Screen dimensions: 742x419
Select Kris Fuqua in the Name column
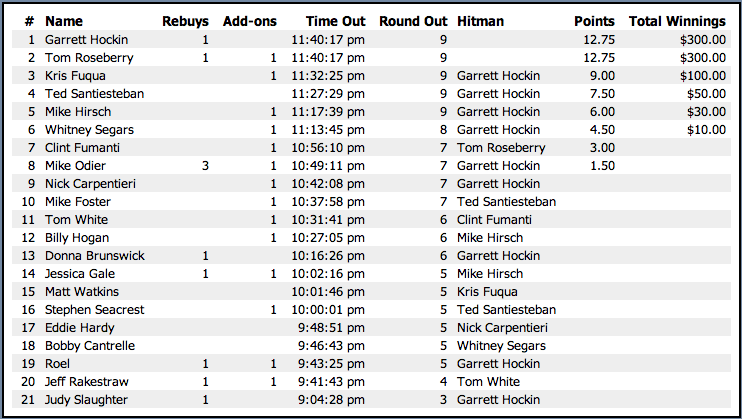pyautogui.click(x=75, y=75)
